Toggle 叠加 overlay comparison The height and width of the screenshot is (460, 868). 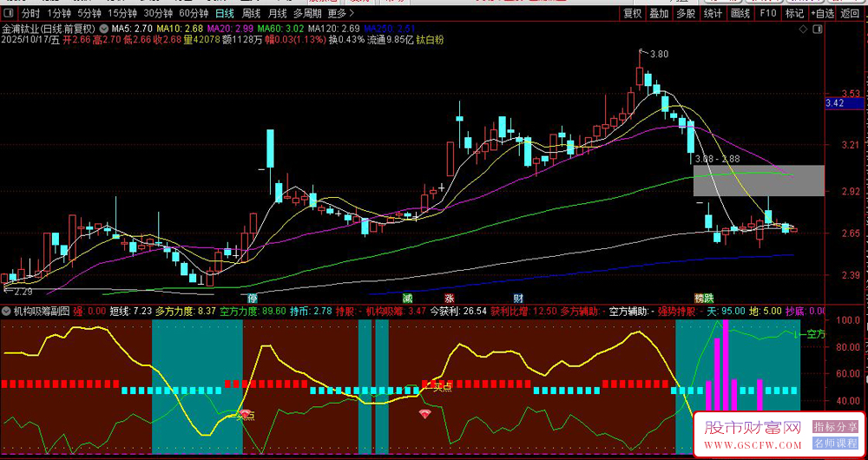click(x=659, y=13)
